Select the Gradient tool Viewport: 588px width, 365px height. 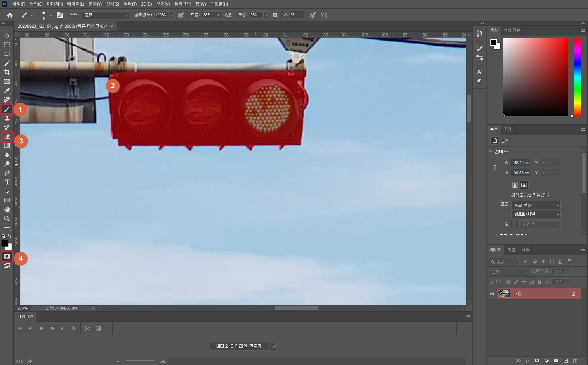tap(7, 145)
